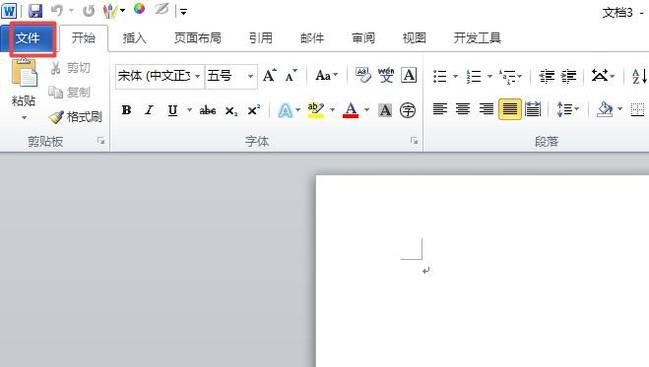Screen dimensions: 649x367
Task: Open the font size 五号 dropdown
Action: pos(250,76)
